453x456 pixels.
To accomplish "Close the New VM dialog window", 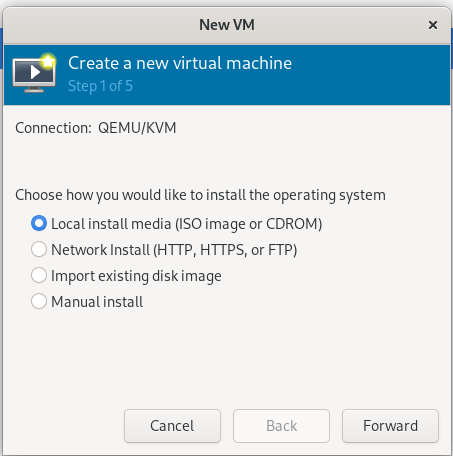I will 433,25.
